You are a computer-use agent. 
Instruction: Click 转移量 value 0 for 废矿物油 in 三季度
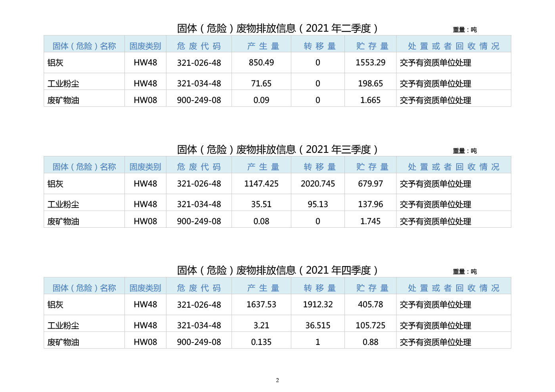pos(318,221)
